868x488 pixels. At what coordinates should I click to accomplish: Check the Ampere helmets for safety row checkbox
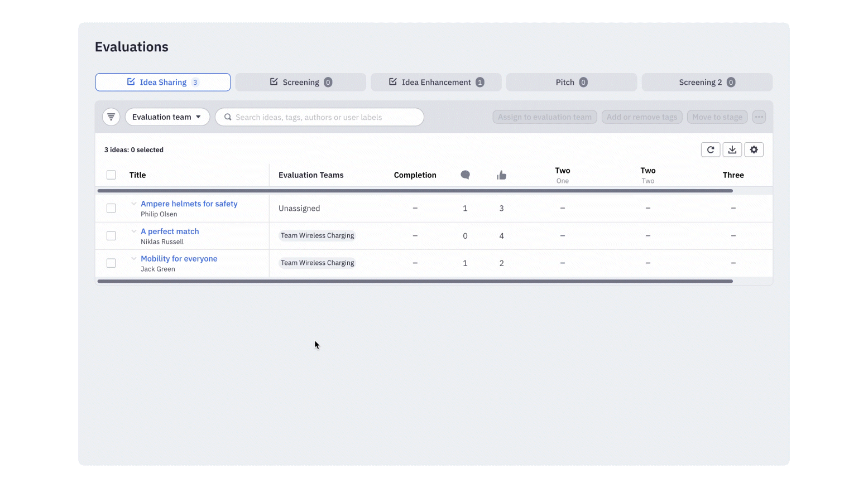[x=111, y=208]
